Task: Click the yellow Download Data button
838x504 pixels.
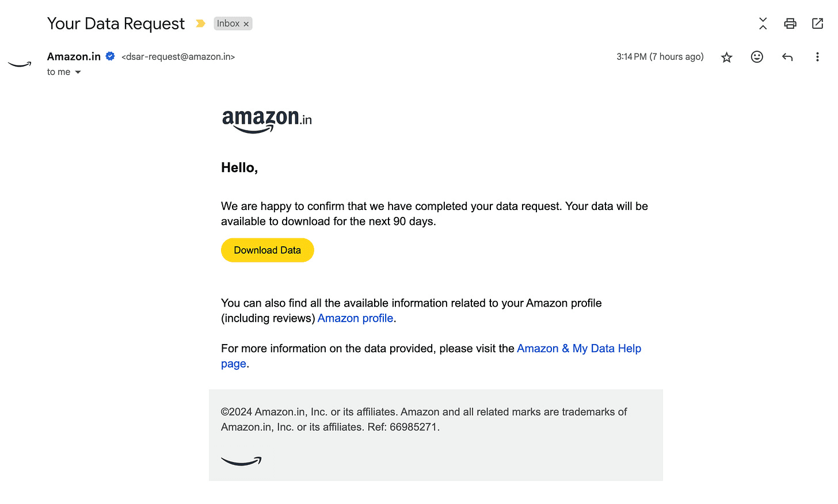Action: click(x=268, y=250)
